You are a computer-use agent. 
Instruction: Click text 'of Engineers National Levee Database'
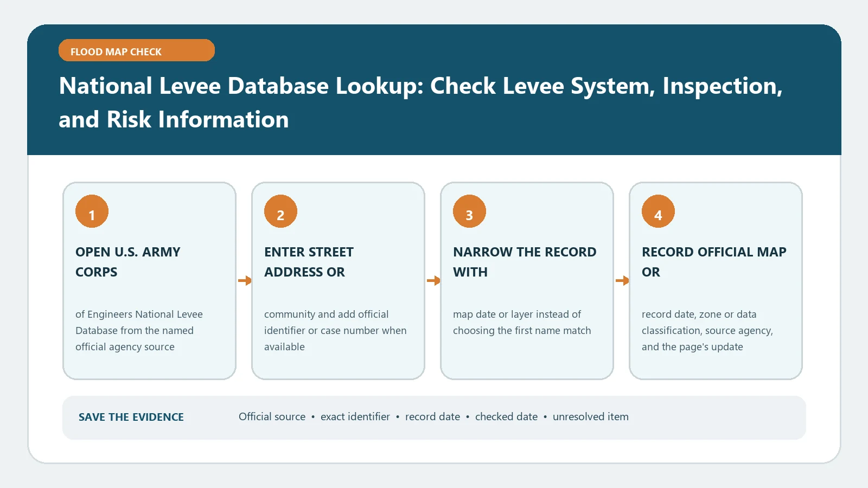(139, 322)
